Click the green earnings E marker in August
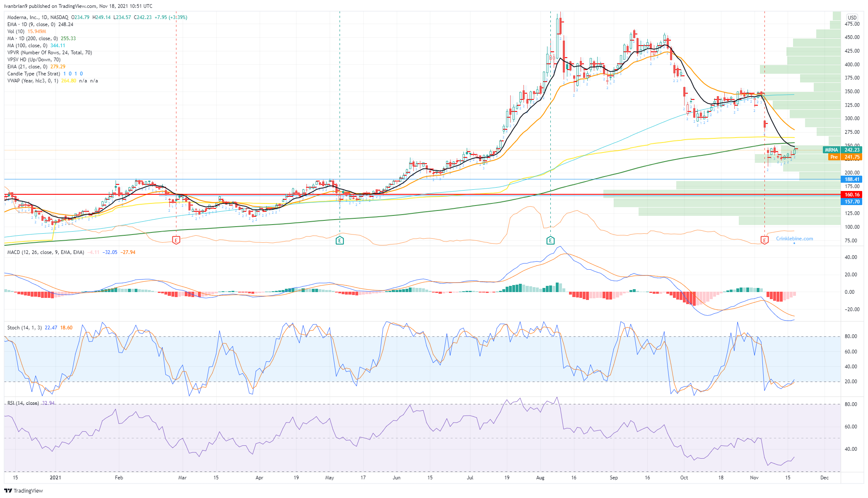Viewport: 868px width, 498px height. click(550, 240)
